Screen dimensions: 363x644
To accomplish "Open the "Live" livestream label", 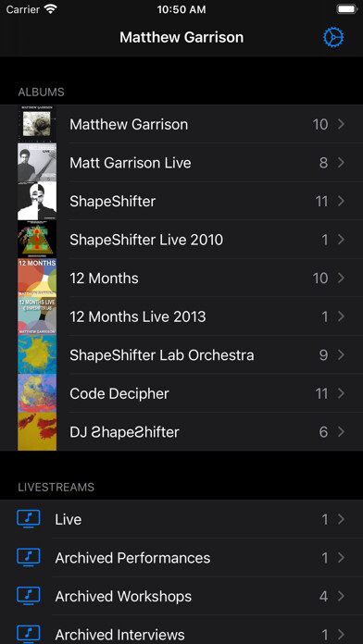I will tap(69, 519).
